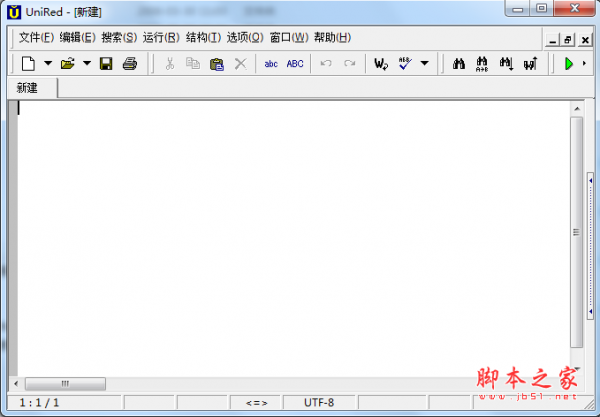This screenshot has width=600, height=417.
Task: Redo the edit arrow
Action: [x=349, y=64]
